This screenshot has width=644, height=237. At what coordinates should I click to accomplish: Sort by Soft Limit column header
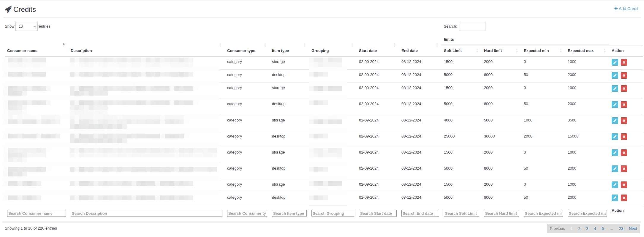(452, 51)
